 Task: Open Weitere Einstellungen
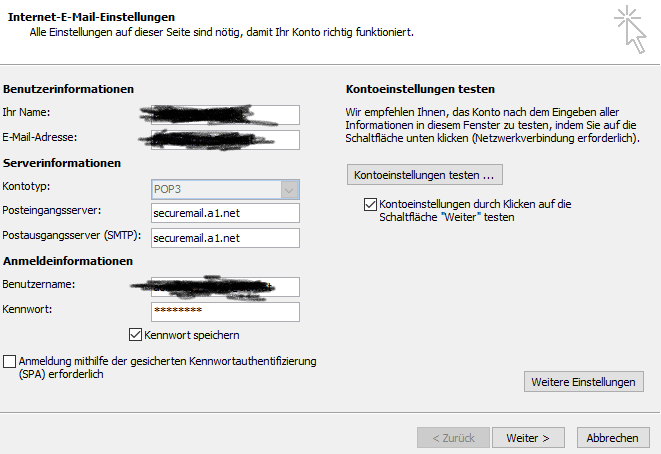(583, 381)
